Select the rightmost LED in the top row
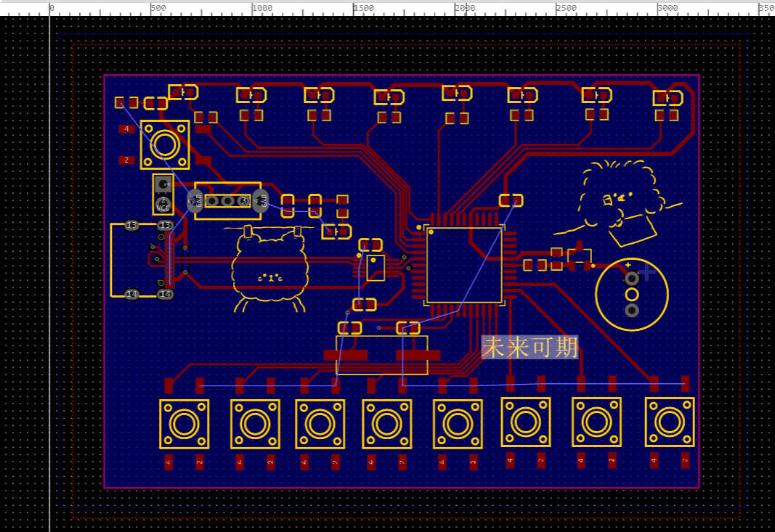The image size is (775, 532). coord(668,98)
